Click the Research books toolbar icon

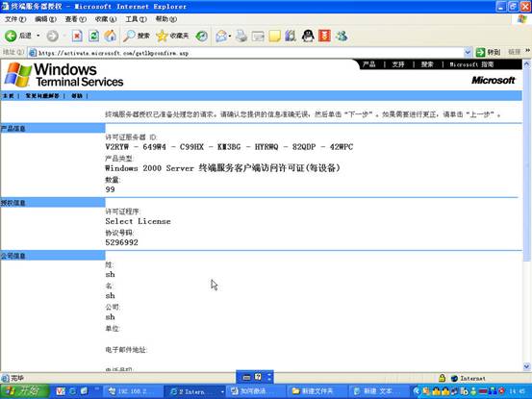(291, 36)
